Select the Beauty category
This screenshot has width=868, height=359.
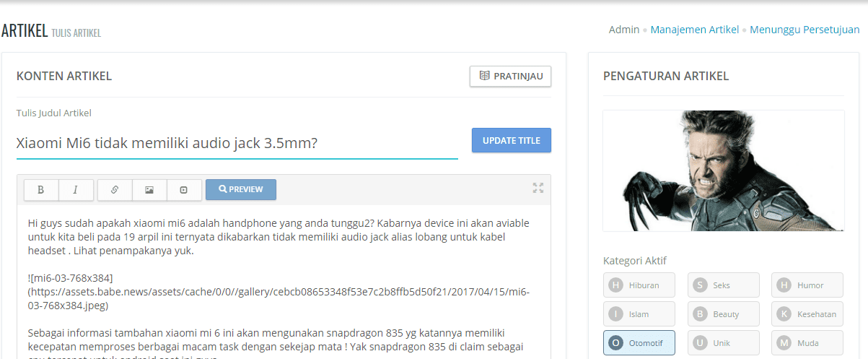pyautogui.click(x=724, y=314)
